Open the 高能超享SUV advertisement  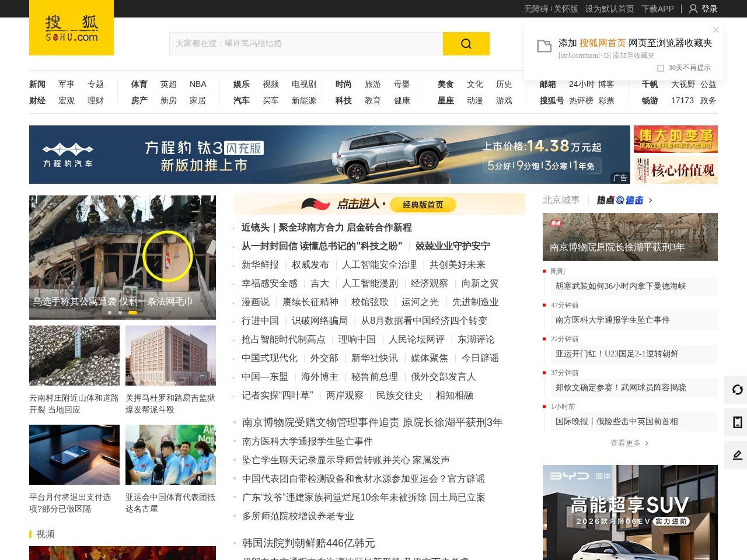(630, 512)
